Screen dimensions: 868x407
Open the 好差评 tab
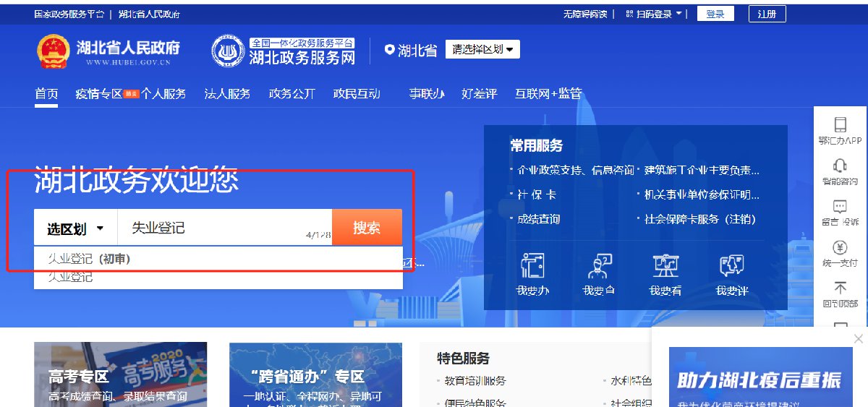coord(480,93)
